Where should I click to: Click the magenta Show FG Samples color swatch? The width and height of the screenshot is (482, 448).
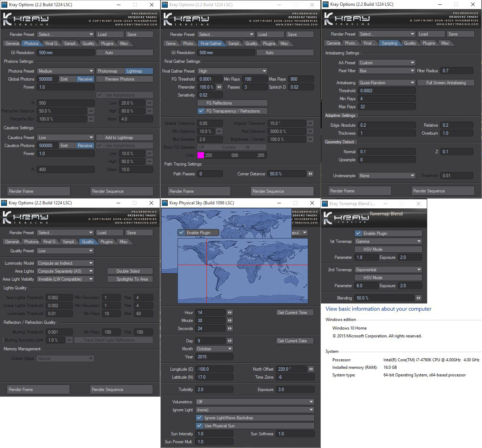pos(201,155)
